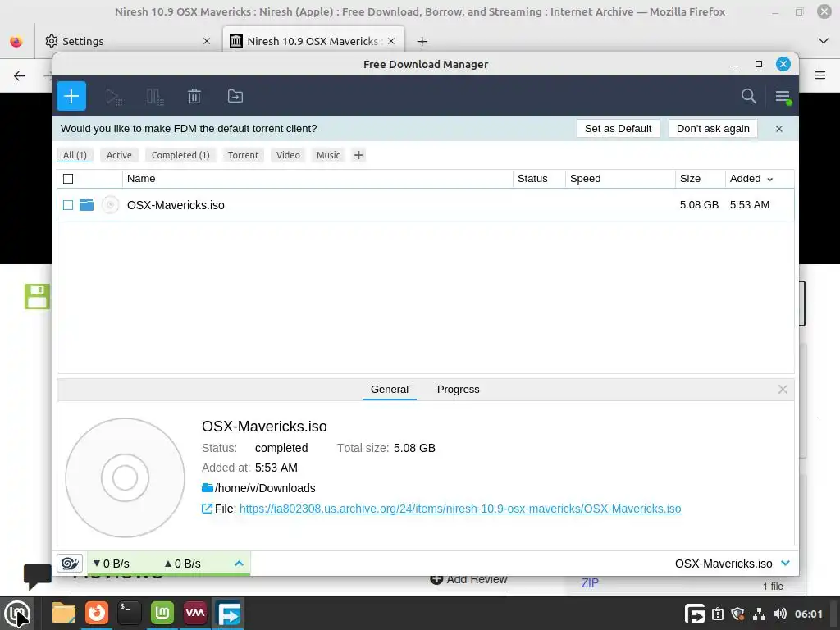840x630 pixels.
Task: Filter by Active downloads
Action: tap(119, 155)
